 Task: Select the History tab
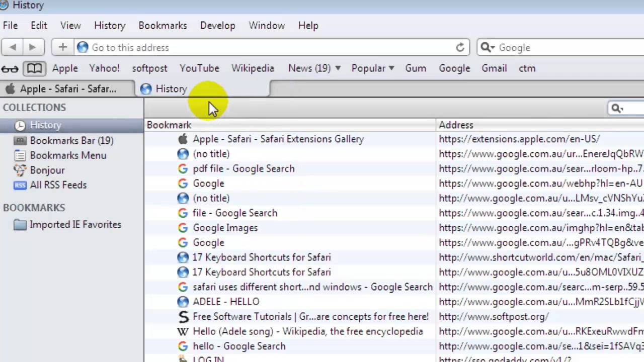(x=203, y=89)
